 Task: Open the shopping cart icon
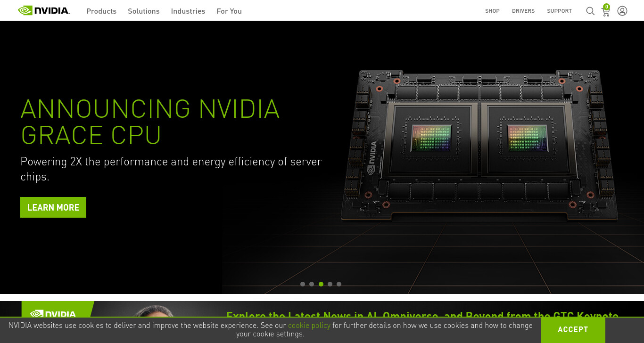pos(606,10)
